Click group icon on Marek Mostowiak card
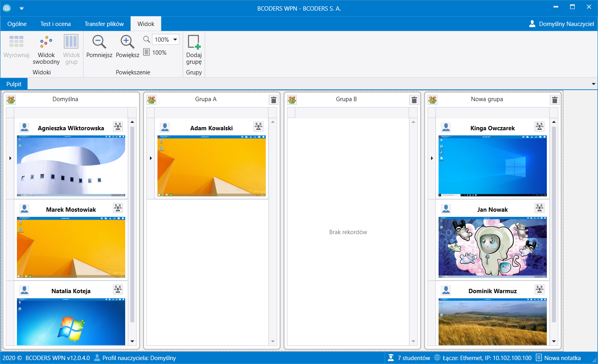Image resolution: width=598 pixels, height=364 pixels. (118, 208)
